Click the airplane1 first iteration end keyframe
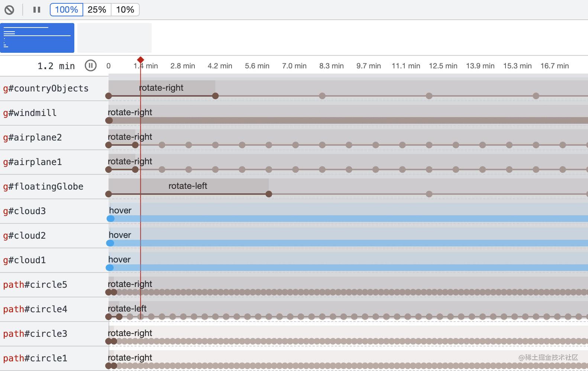 [135, 170]
